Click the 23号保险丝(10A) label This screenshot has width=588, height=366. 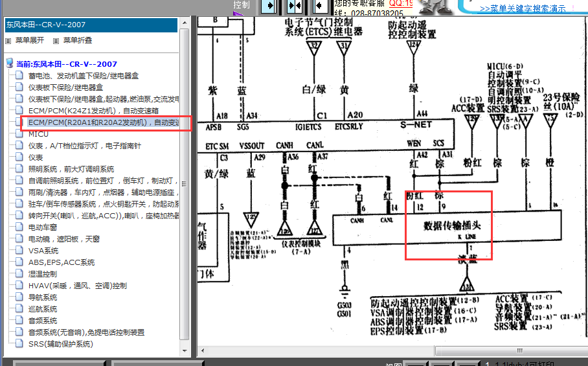[x=561, y=102]
